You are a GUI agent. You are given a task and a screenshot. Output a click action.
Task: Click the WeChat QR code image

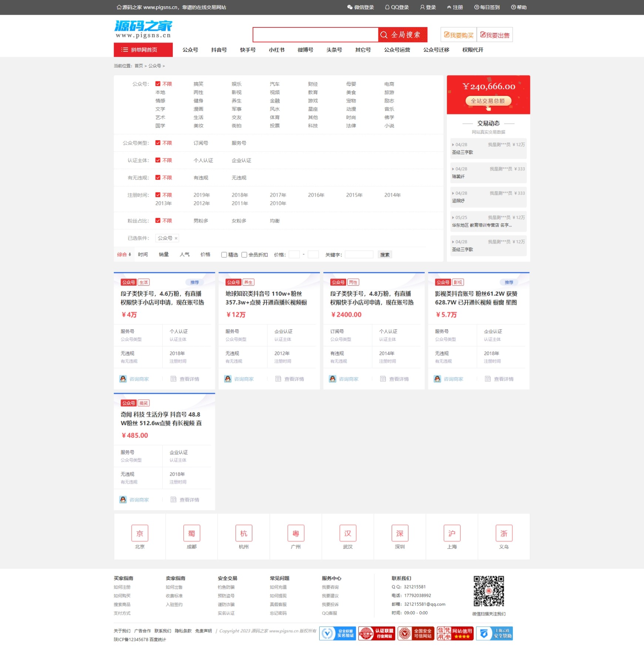point(489,591)
